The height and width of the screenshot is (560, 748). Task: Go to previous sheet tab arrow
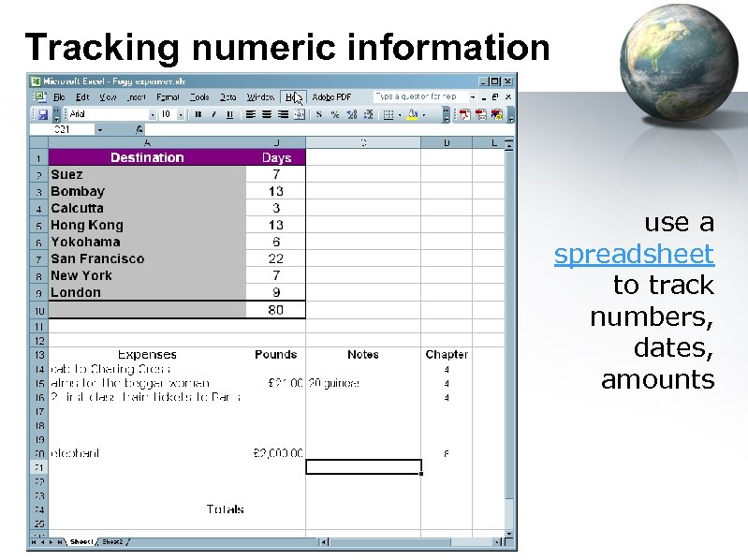pyautogui.click(x=42, y=542)
